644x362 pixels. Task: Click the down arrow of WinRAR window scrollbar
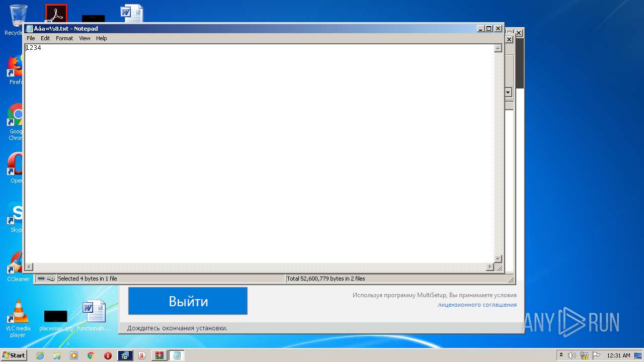508,93
